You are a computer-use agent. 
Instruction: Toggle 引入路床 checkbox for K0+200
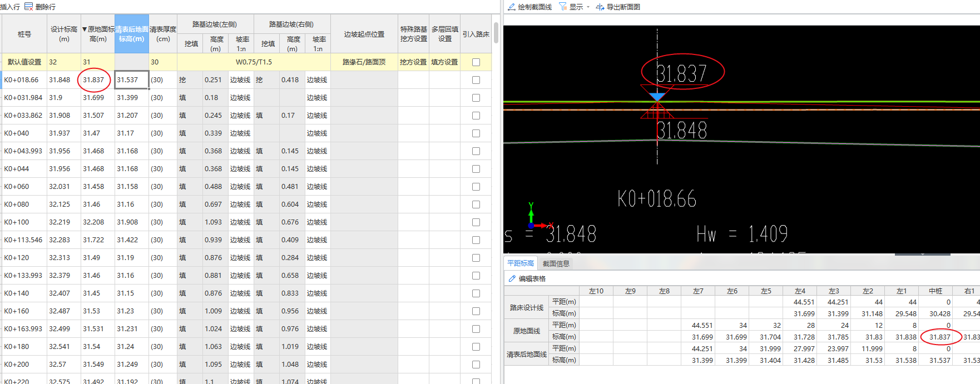click(476, 365)
